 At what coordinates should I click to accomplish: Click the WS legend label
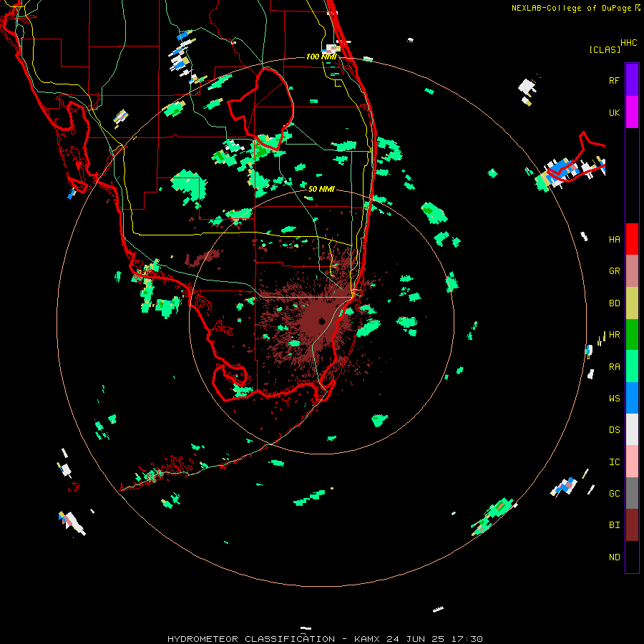[x=614, y=398]
